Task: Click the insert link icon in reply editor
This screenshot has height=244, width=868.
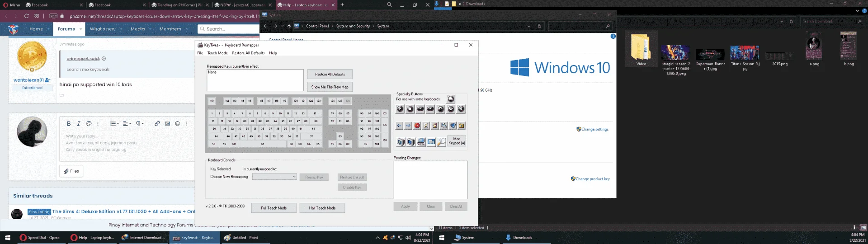Action: [157, 123]
